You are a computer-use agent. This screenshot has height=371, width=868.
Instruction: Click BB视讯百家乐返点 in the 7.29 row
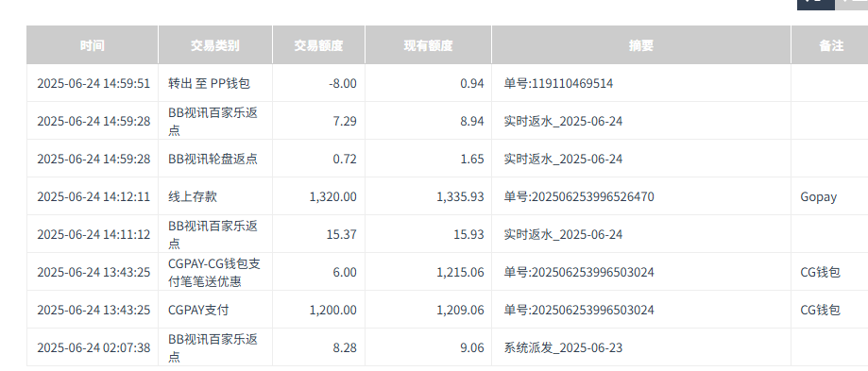coord(213,121)
